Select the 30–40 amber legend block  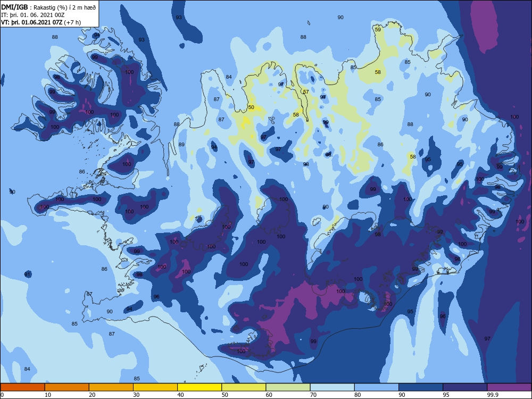click(x=155, y=387)
